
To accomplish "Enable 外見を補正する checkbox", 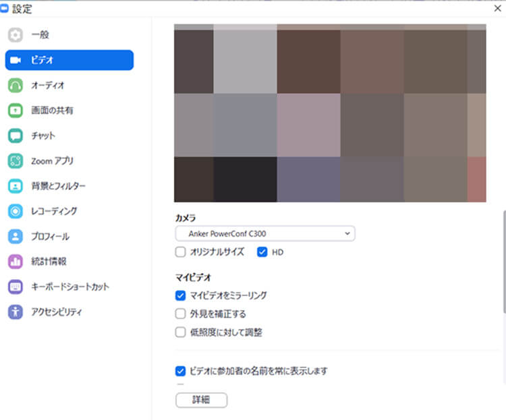I will pyautogui.click(x=180, y=313).
